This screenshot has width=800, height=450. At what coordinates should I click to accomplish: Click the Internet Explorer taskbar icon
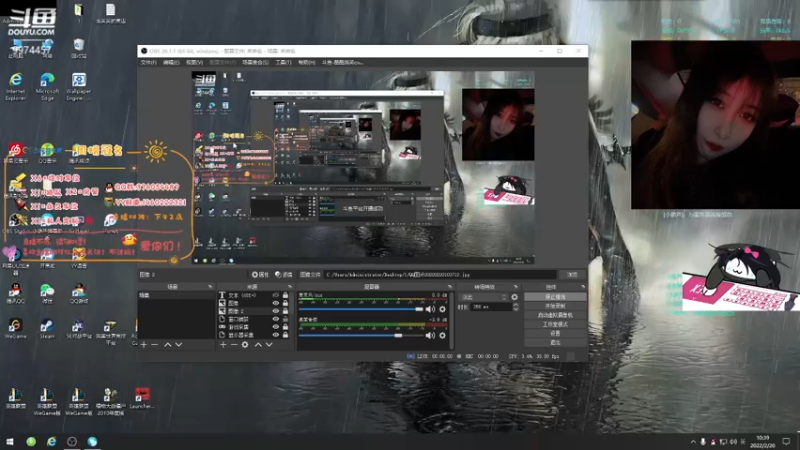pos(52,441)
